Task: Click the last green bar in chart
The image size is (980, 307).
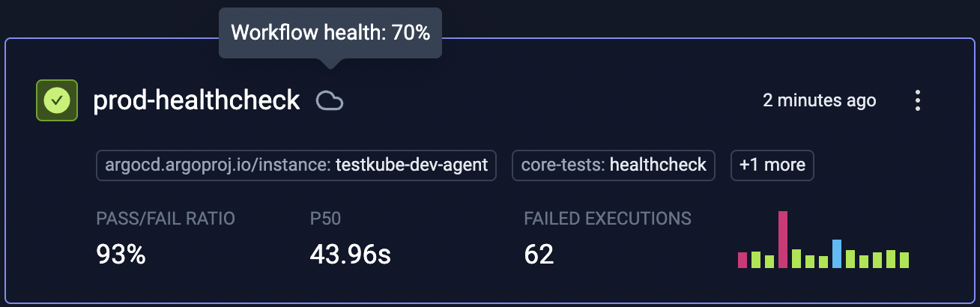Action: (904, 260)
